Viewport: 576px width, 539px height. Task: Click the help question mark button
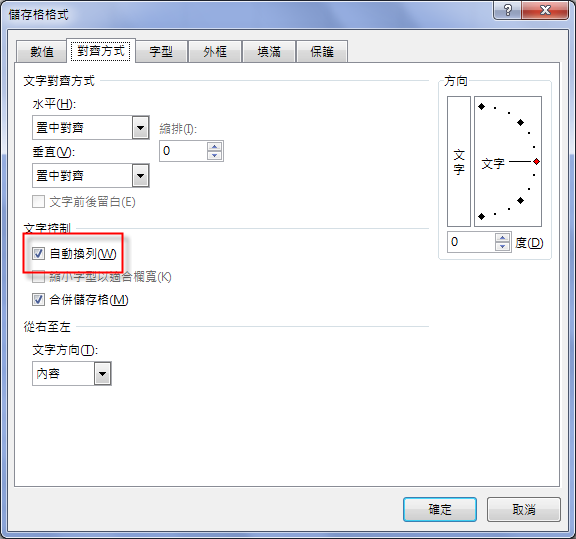507,10
